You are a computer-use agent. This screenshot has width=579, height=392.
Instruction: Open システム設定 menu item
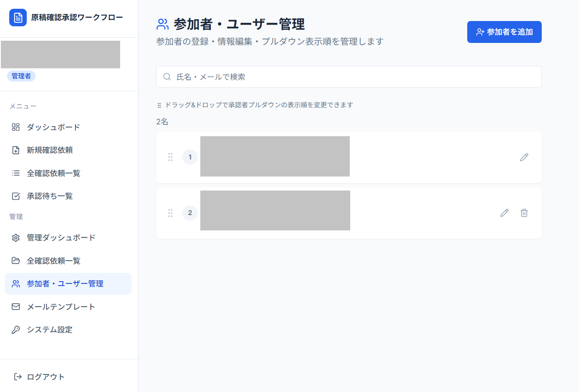click(x=68, y=329)
